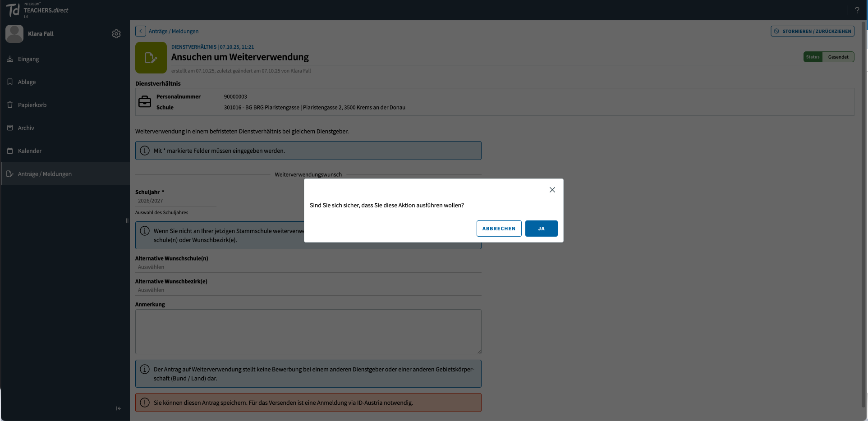The width and height of the screenshot is (868, 421).
Task: Click the Klara Fall user avatar
Action: pyautogui.click(x=14, y=34)
